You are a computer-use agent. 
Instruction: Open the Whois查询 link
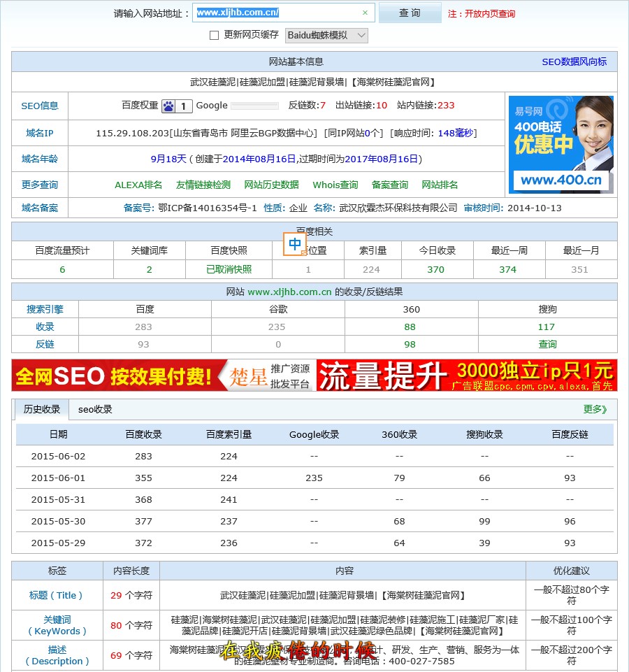tap(335, 185)
